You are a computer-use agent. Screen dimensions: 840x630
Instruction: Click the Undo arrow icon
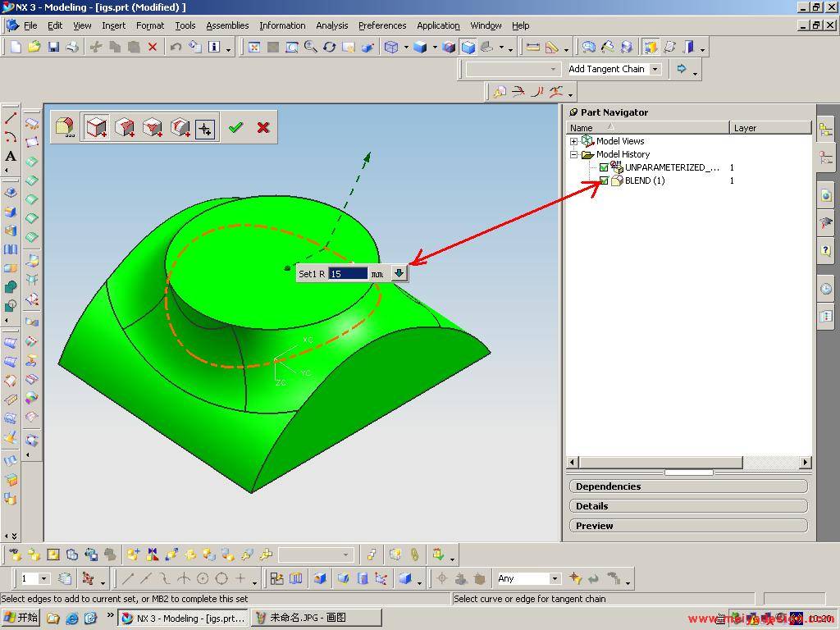(x=176, y=48)
